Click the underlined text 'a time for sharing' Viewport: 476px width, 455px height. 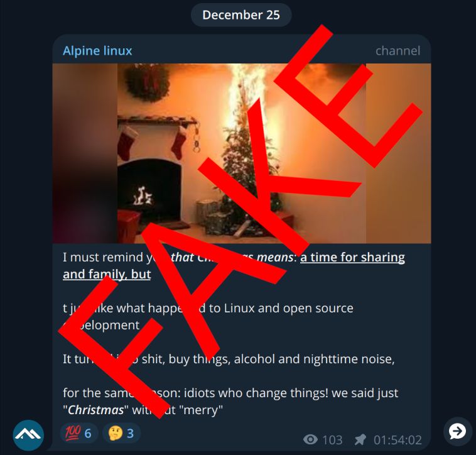click(352, 257)
